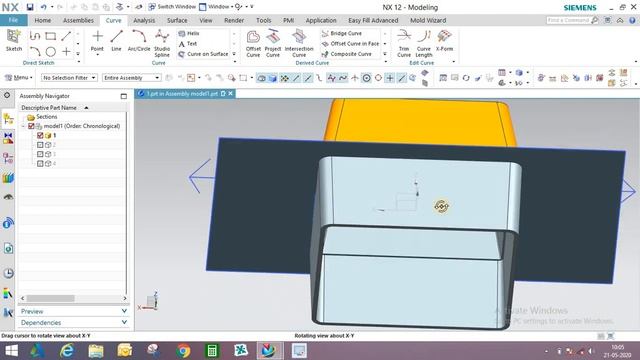Pick the Direct Sketch rectangle tool
Image resolution: width=640 pixels, height=360 pixels.
51,36
